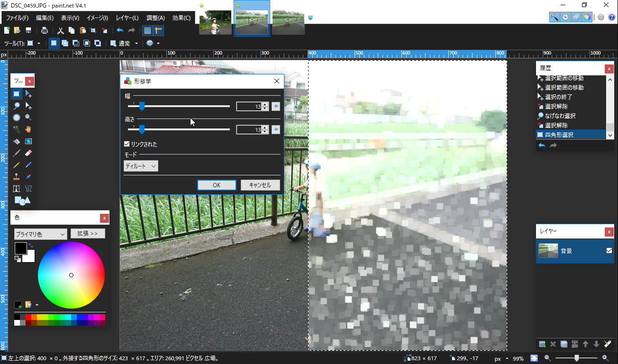This screenshot has width=618, height=364.
Task: Select the Rectangle Select tool in the tools panel
Action: tap(17, 93)
